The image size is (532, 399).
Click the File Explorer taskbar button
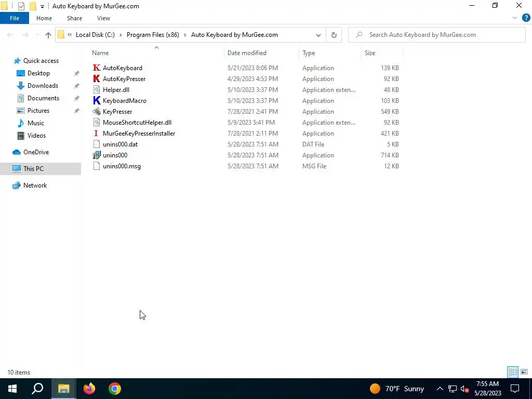tap(63, 389)
